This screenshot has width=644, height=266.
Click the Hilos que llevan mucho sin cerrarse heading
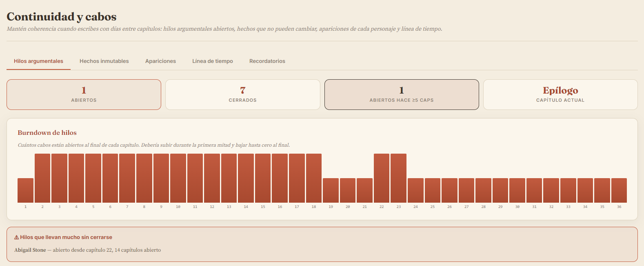pos(66,237)
